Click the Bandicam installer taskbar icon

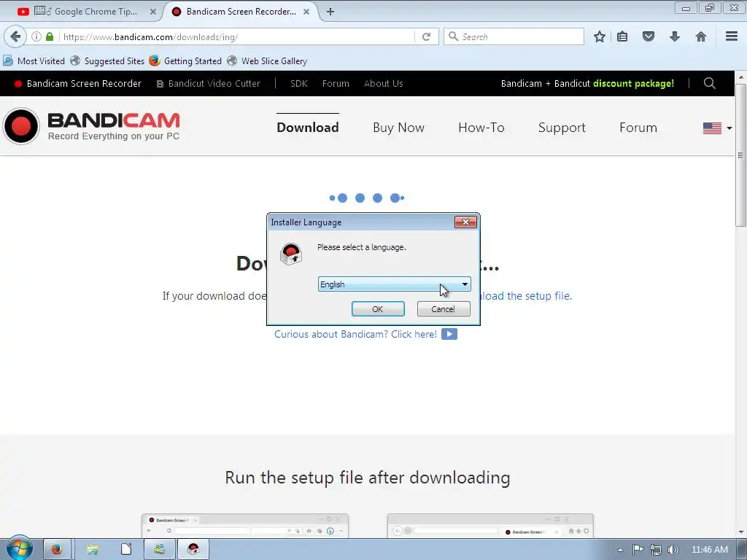click(193, 549)
